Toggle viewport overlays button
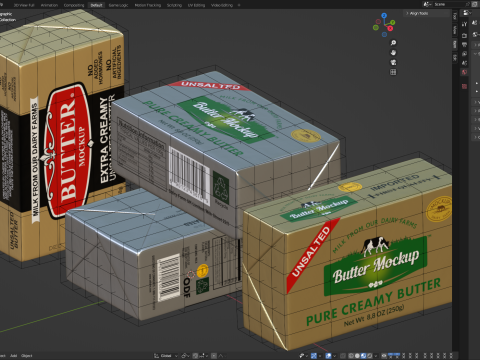The image size is (480, 360). point(328,356)
